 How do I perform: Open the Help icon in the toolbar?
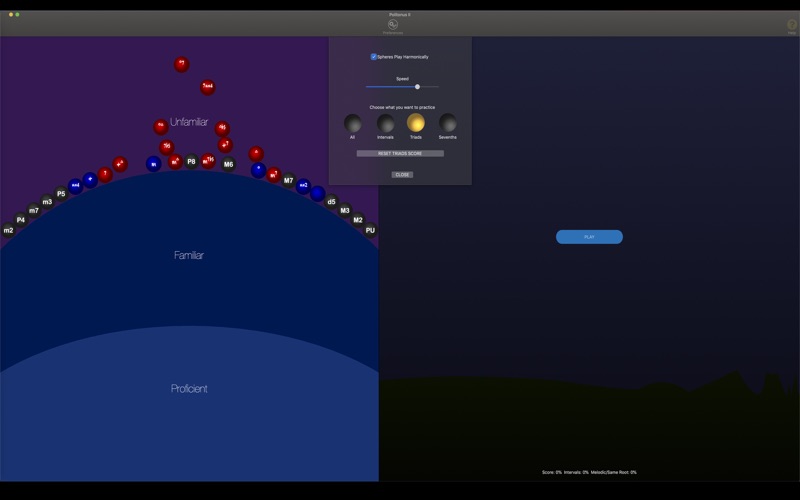click(791, 26)
